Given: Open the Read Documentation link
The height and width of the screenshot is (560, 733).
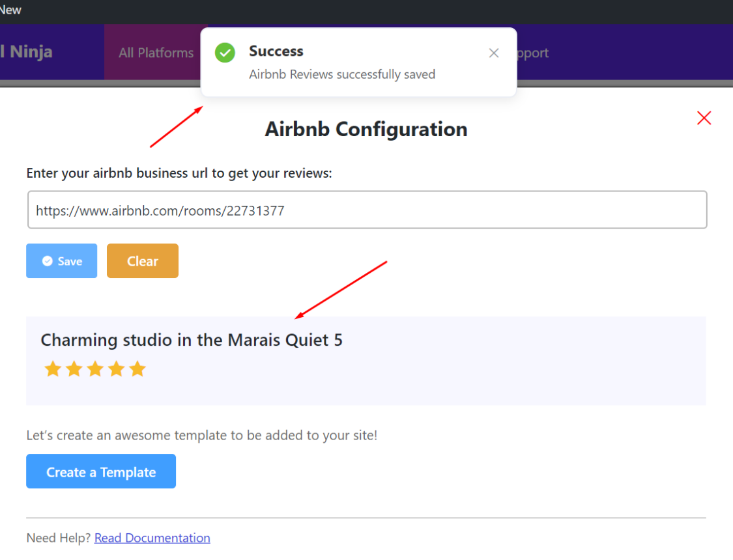Looking at the screenshot, I should pos(152,538).
